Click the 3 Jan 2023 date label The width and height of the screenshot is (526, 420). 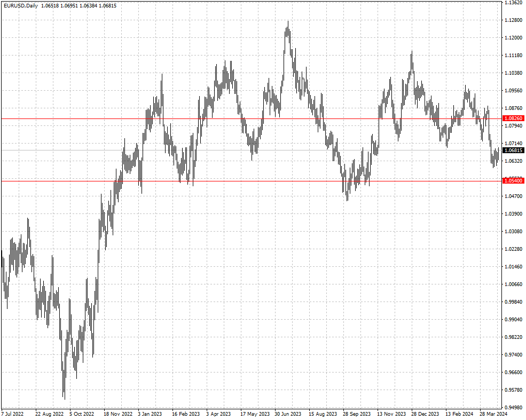coord(150,414)
